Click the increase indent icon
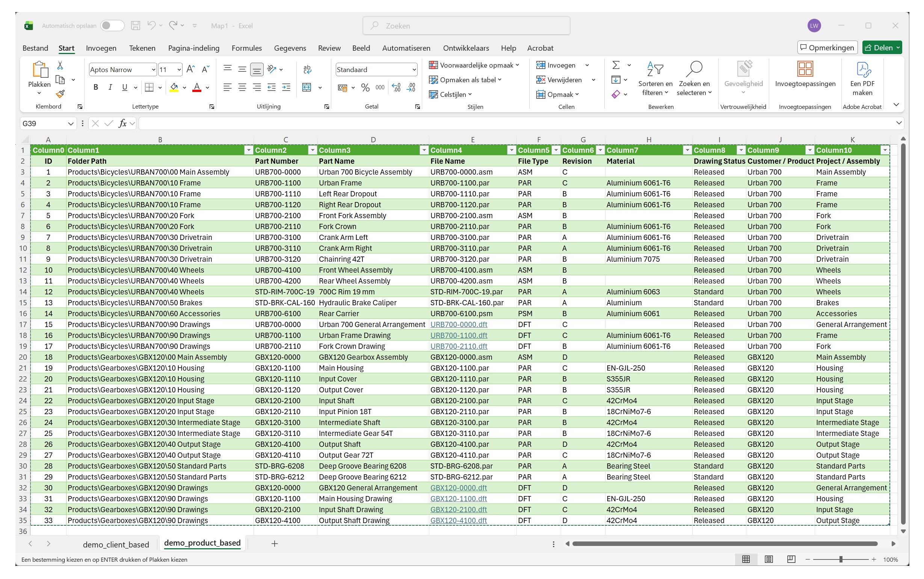Screen dimensions: 924x579 pos(286,87)
